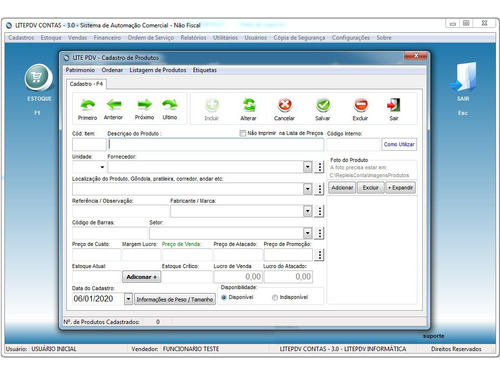The width and height of the screenshot is (500, 375).
Task: Close the Cadastro de Produtos dialog
Action: [415, 56]
